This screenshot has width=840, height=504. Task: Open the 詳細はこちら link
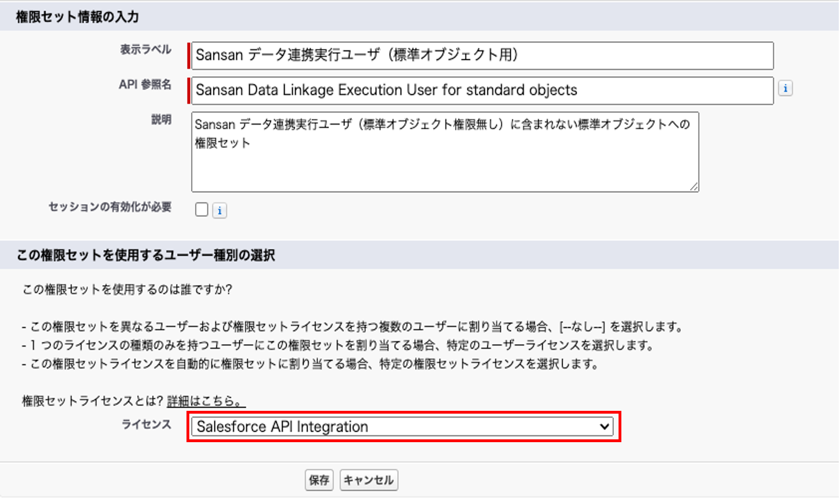point(205,401)
